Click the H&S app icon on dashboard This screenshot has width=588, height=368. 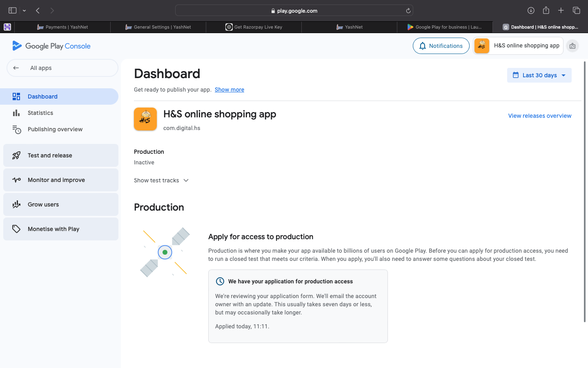point(145,119)
